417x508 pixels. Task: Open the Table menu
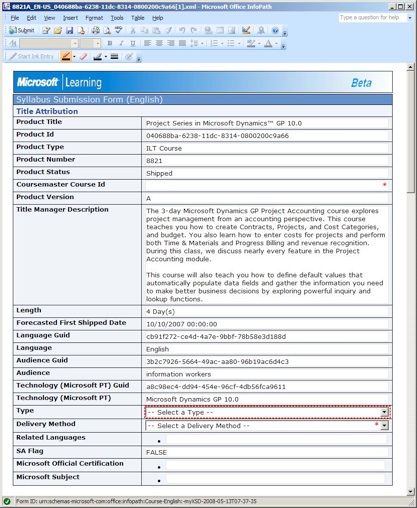pos(137,18)
